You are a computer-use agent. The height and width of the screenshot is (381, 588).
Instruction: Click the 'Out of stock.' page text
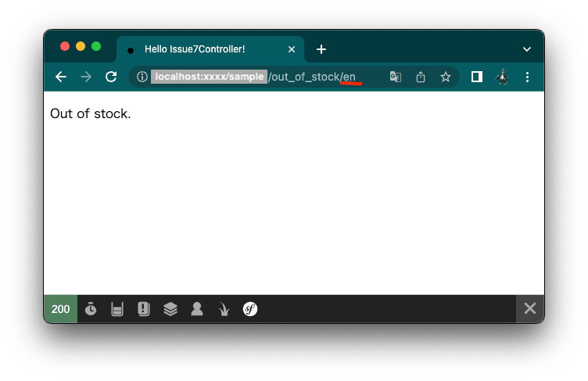click(x=91, y=113)
